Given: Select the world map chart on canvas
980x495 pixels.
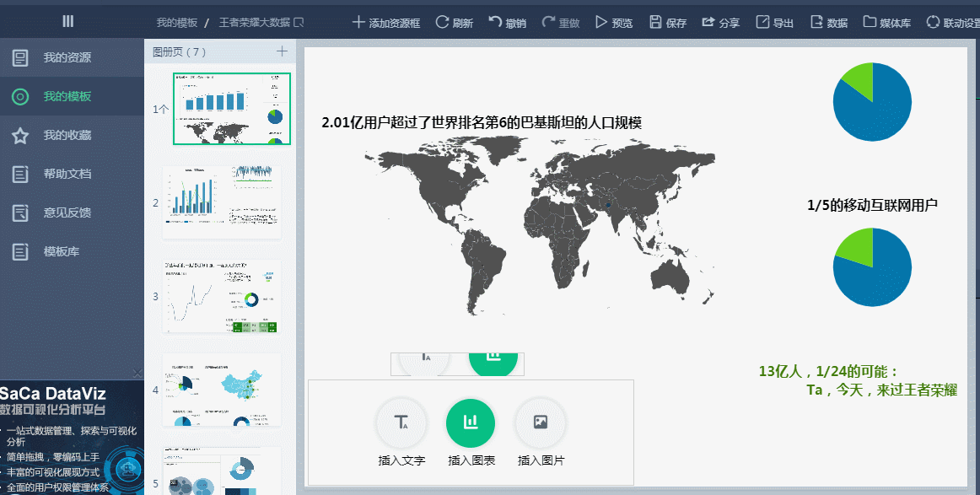Looking at the screenshot, I should 540,226.
